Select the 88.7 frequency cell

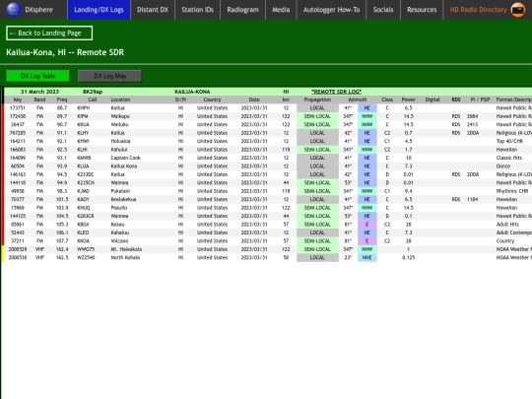pyautogui.click(x=62, y=108)
